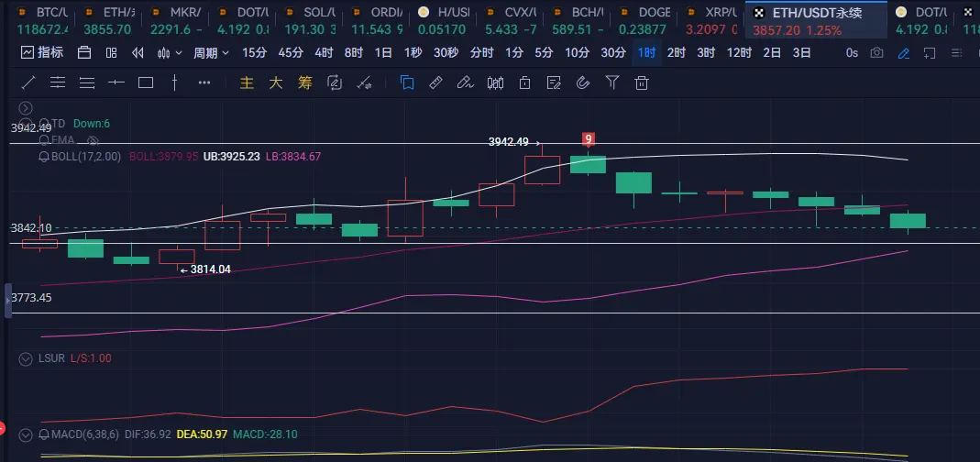
Task: Collapse the MACD indicator panel chevron
Action: click(x=26, y=434)
